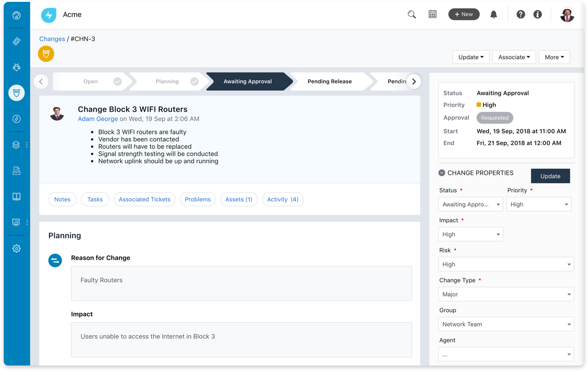Open the Associate dropdown button
This screenshot has height=372, width=588.
pos(514,57)
